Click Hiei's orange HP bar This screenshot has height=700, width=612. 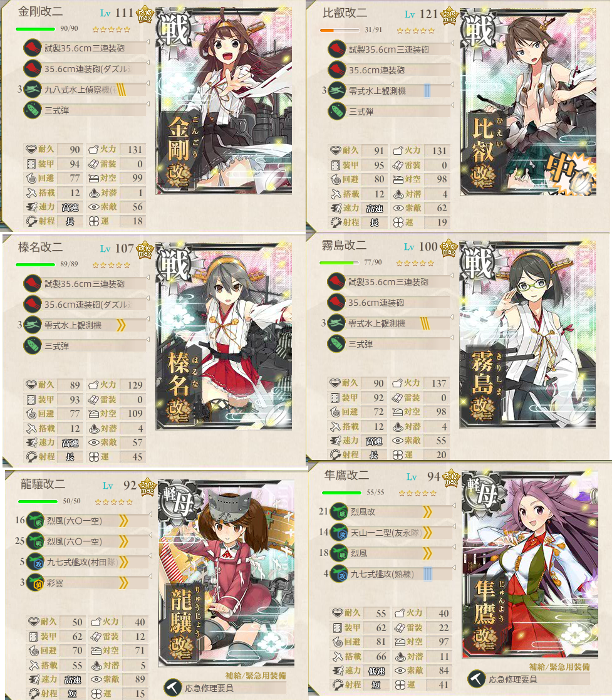pos(340,30)
